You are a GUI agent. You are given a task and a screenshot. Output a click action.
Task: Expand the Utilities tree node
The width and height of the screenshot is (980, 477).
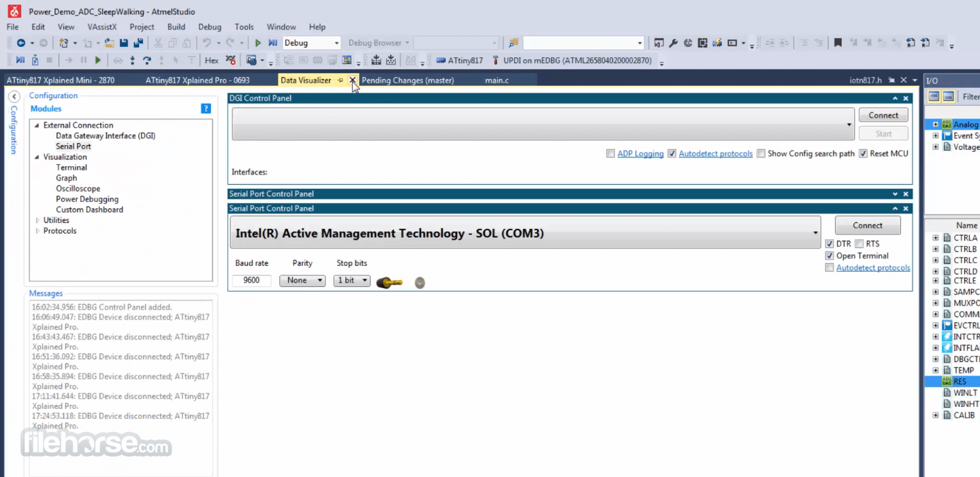37,220
